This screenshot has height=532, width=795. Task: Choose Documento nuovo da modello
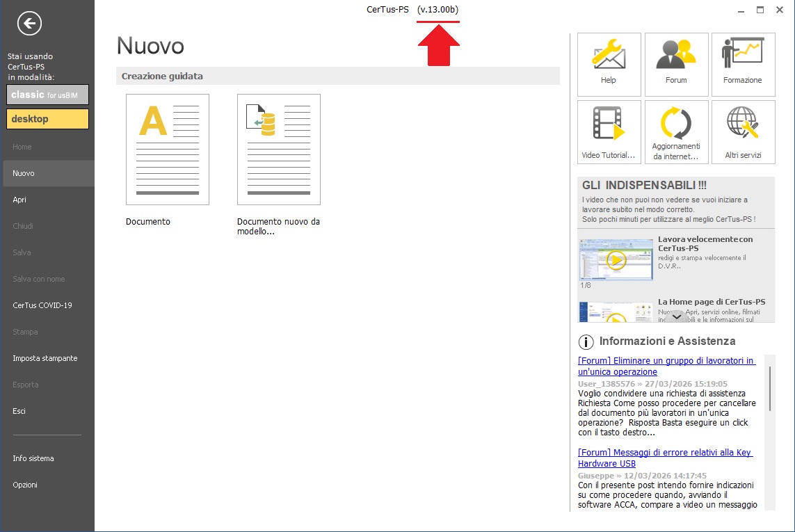(278, 150)
